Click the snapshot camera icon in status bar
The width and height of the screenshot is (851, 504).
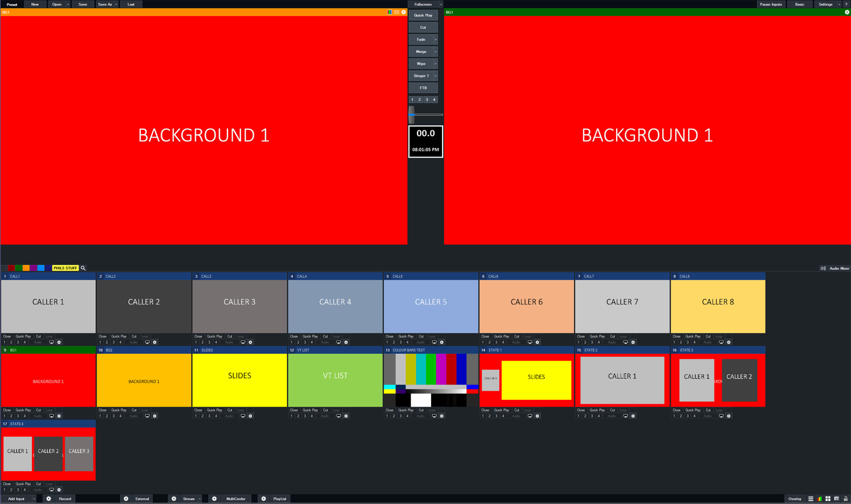[836, 499]
